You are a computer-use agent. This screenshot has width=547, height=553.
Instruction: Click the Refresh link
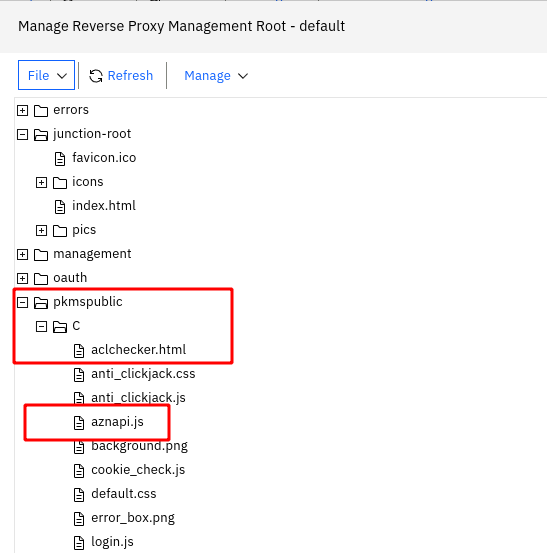point(130,75)
